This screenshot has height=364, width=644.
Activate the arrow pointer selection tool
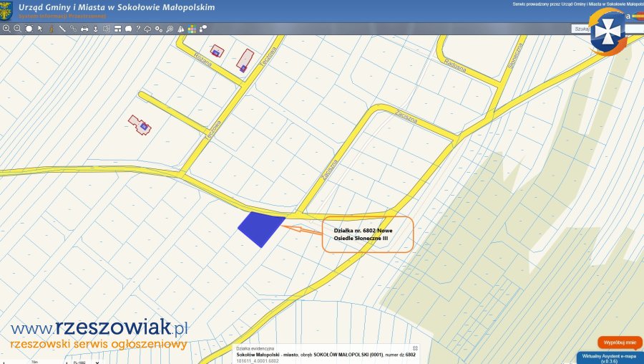(40, 29)
